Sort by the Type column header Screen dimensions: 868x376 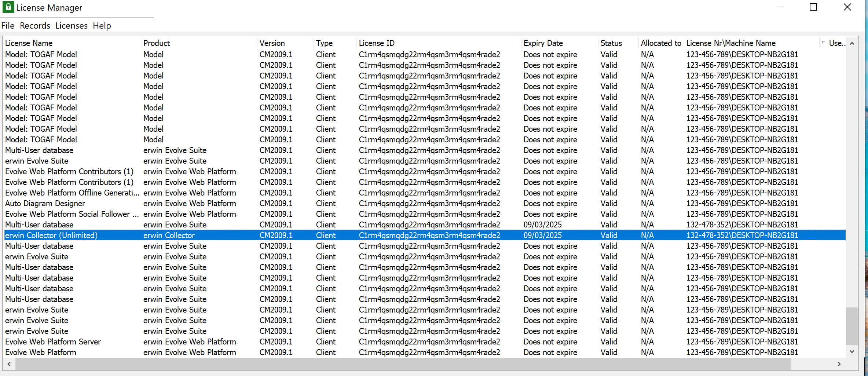coord(335,43)
